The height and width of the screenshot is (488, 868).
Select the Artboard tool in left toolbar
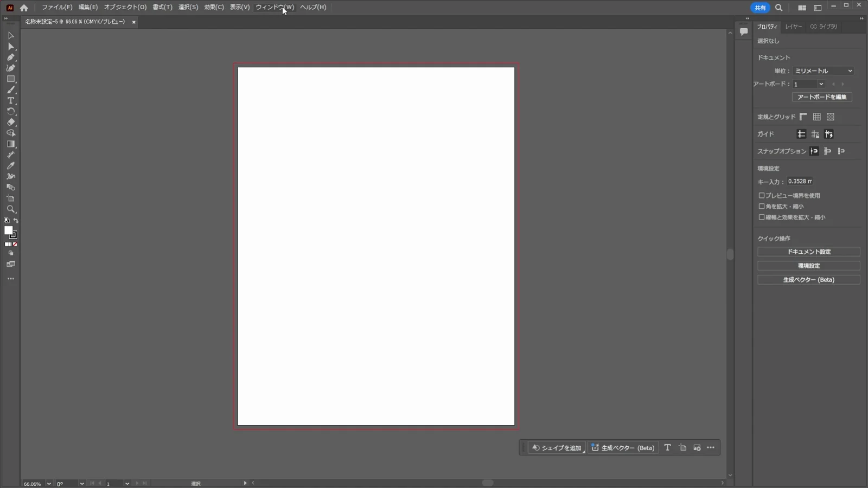click(10, 198)
